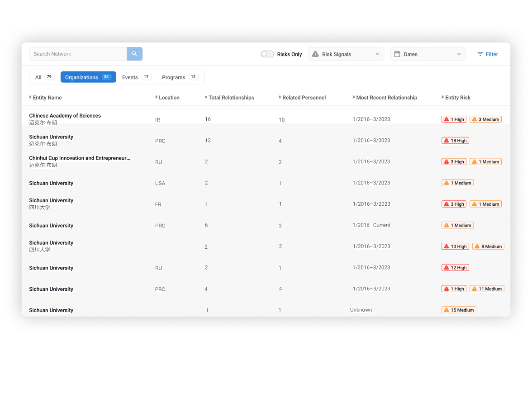Viewport: 532px width, 407px height.
Task: Focus the Search Network input field
Action: point(78,54)
